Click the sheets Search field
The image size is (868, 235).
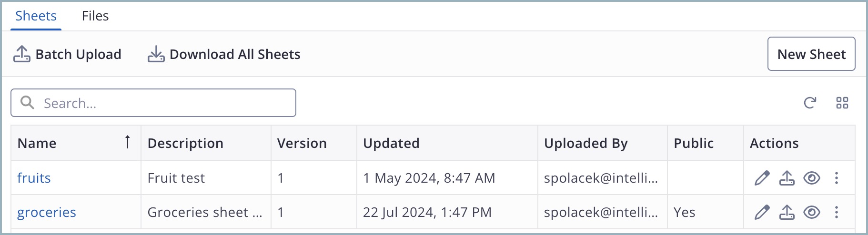pos(153,103)
